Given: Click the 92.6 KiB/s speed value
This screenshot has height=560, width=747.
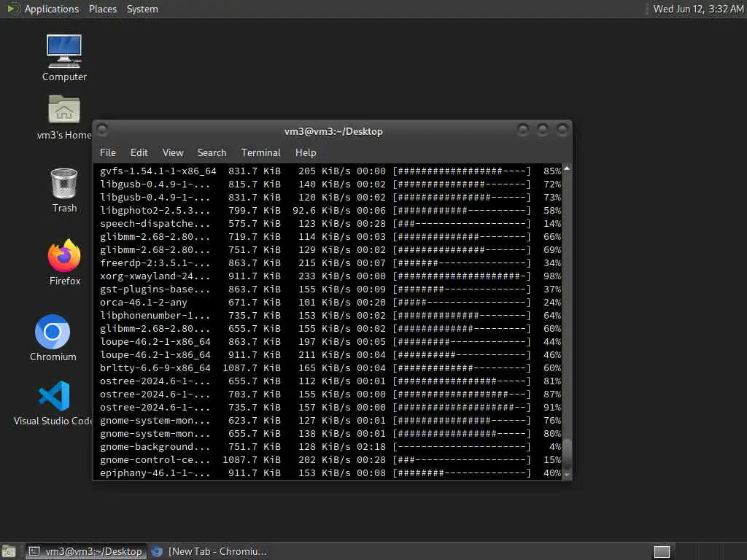Looking at the screenshot, I should 321,211.
